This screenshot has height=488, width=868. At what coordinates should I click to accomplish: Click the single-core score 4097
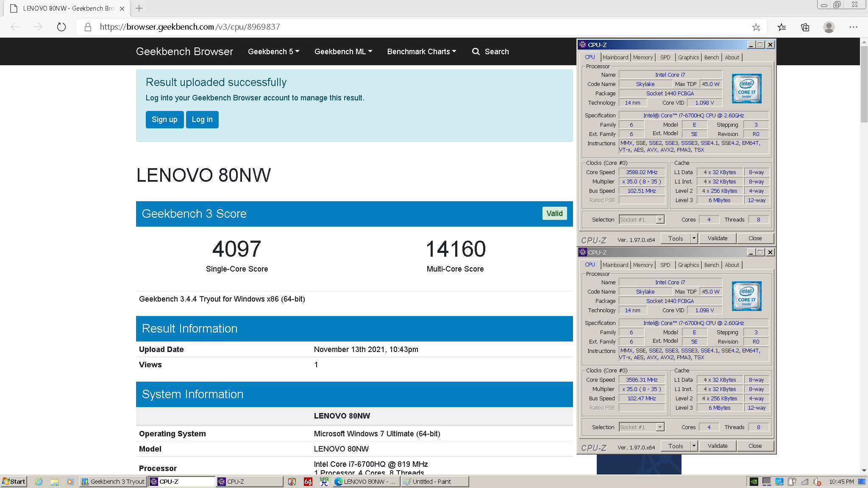[x=236, y=249]
